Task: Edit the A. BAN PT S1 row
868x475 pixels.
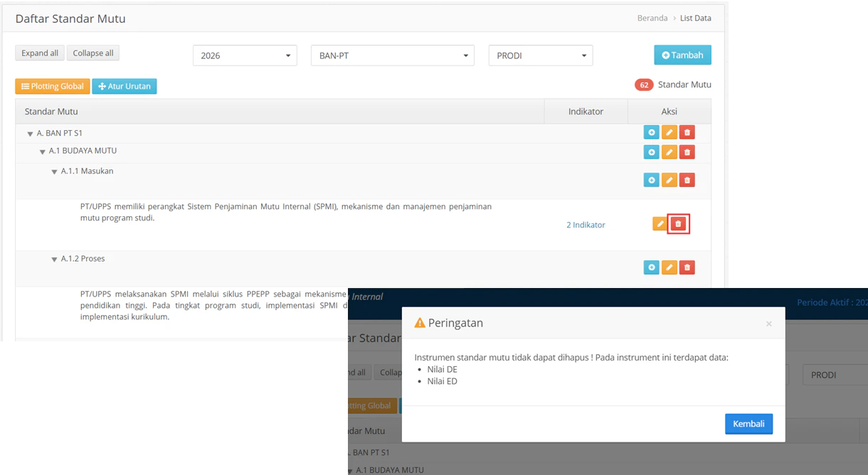Action: [x=669, y=132]
